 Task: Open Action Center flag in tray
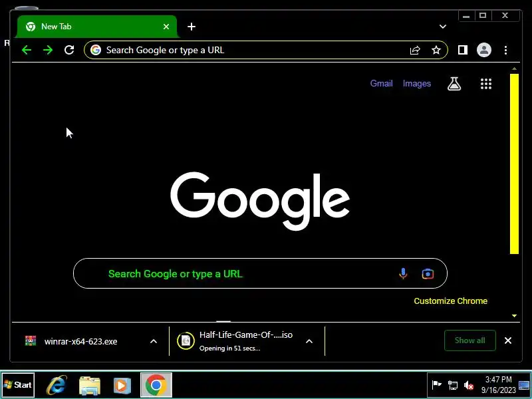click(x=436, y=385)
